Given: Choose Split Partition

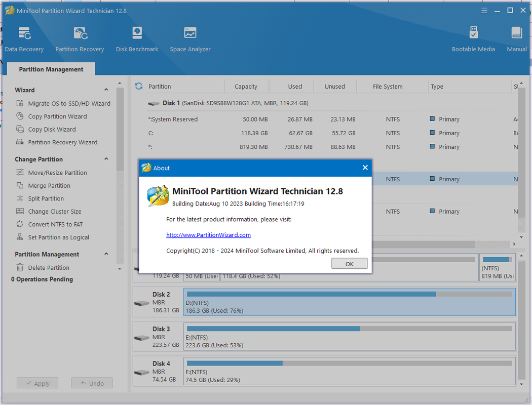Looking at the screenshot, I should 40,198.
